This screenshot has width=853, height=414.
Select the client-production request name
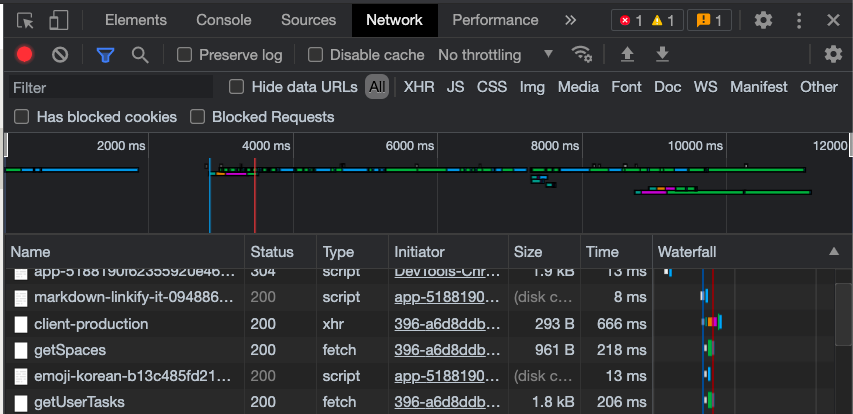[91, 324]
